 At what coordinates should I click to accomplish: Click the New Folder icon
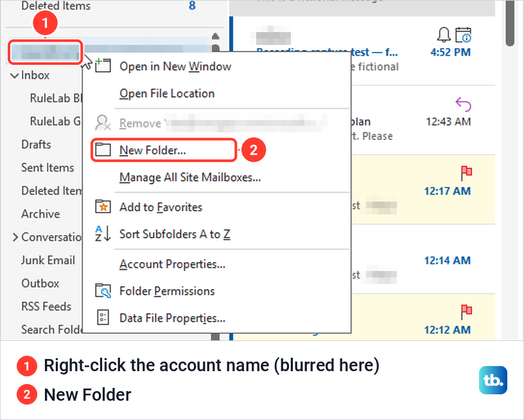103,150
